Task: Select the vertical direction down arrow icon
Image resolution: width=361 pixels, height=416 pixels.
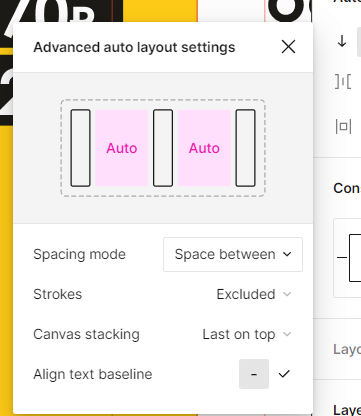Action: [342, 42]
